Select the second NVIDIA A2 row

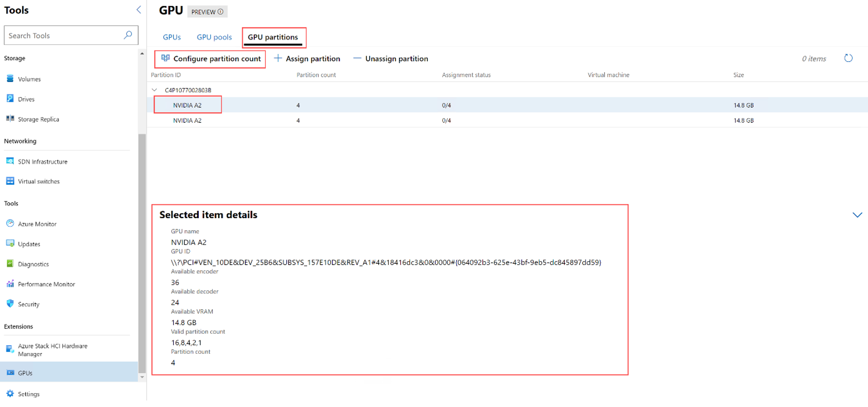tap(187, 120)
